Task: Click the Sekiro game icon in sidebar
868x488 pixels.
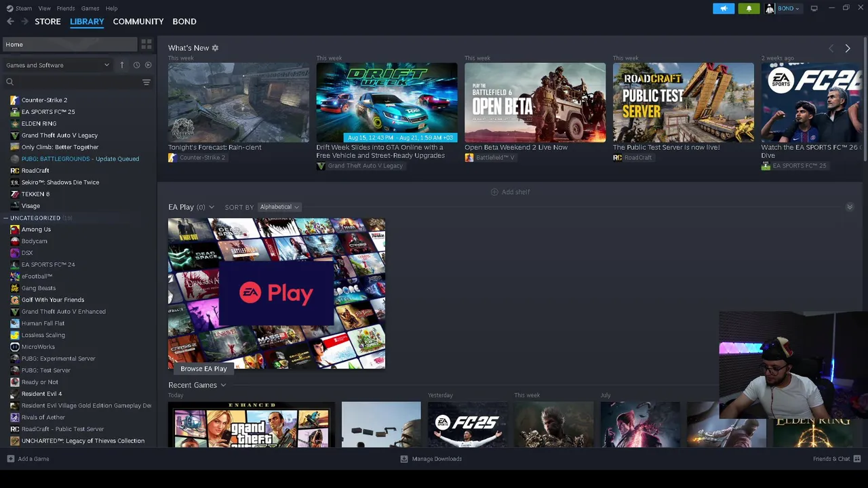Action: click(15, 182)
